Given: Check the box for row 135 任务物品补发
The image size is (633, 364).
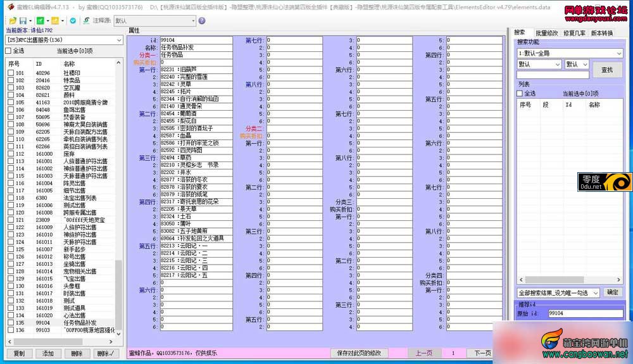Looking at the screenshot, I should (x=11, y=323).
